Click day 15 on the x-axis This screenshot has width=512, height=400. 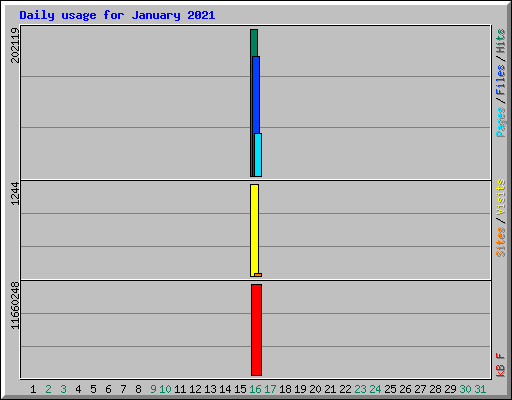coord(240,389)
